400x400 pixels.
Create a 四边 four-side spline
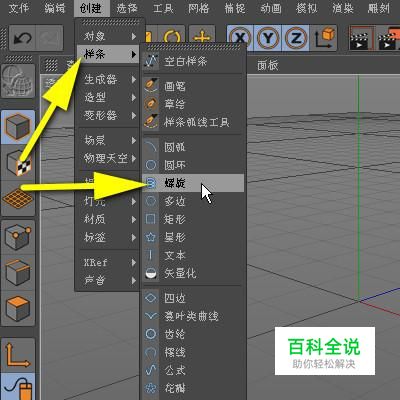[x=193, y=298]
